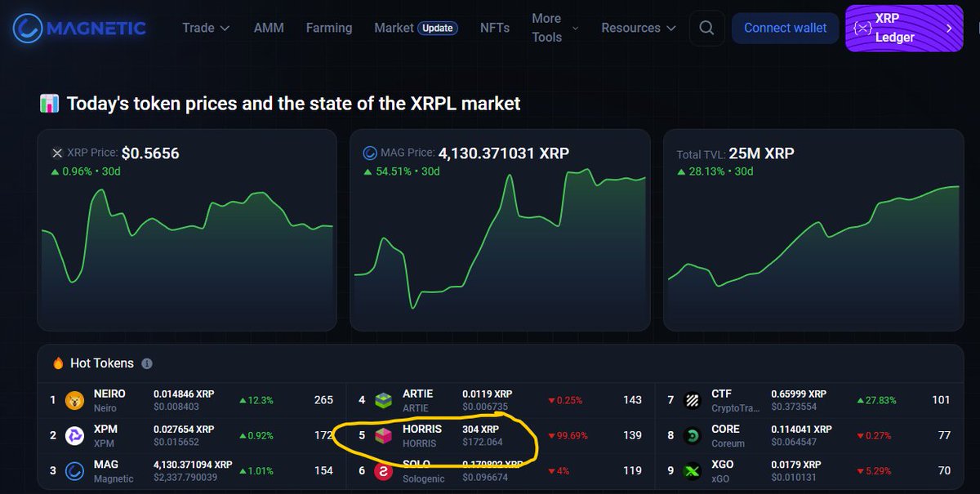
Task: Click ARTIE 0.25% change value
Action: click(565, 400)
